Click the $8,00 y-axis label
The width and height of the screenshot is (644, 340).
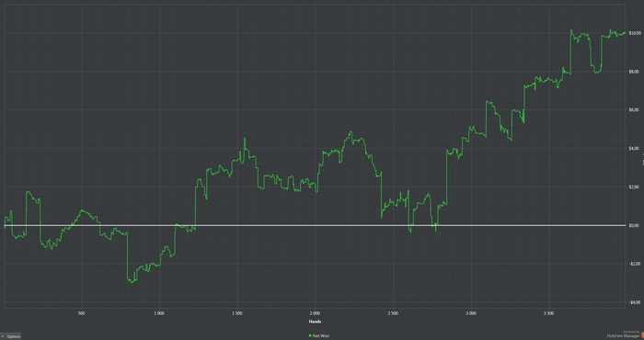click(x=633, y=72)
